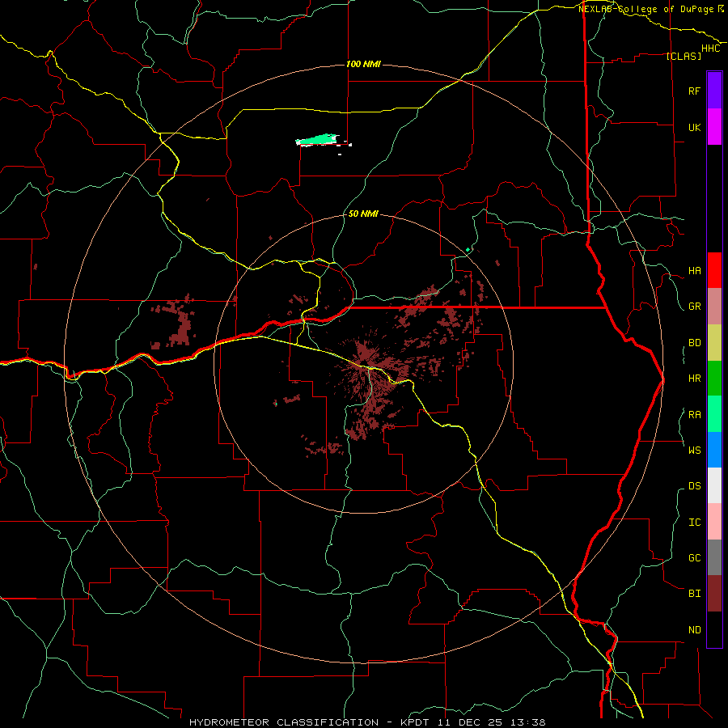Image resolution: width=728 pixels, height=728 pixels.
Task: Click the white DS legend color block
Action: [x=714, y=485]
